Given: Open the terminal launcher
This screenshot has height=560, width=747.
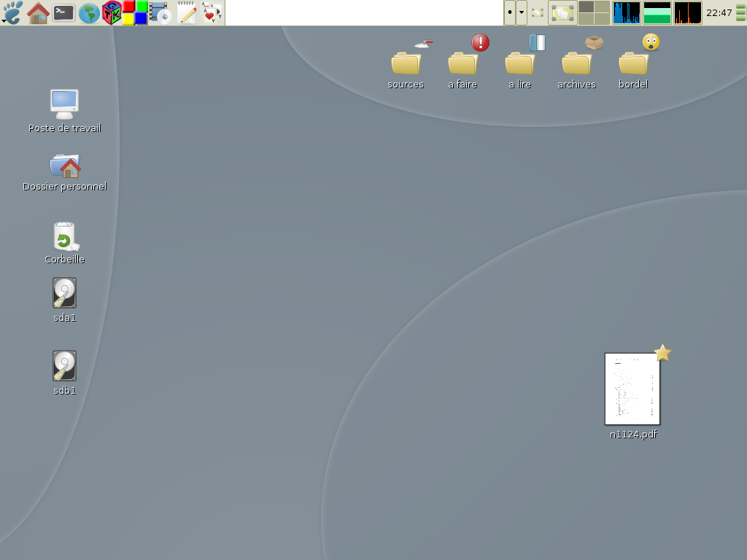Looking at the screenshot, I should coord(63,12).
